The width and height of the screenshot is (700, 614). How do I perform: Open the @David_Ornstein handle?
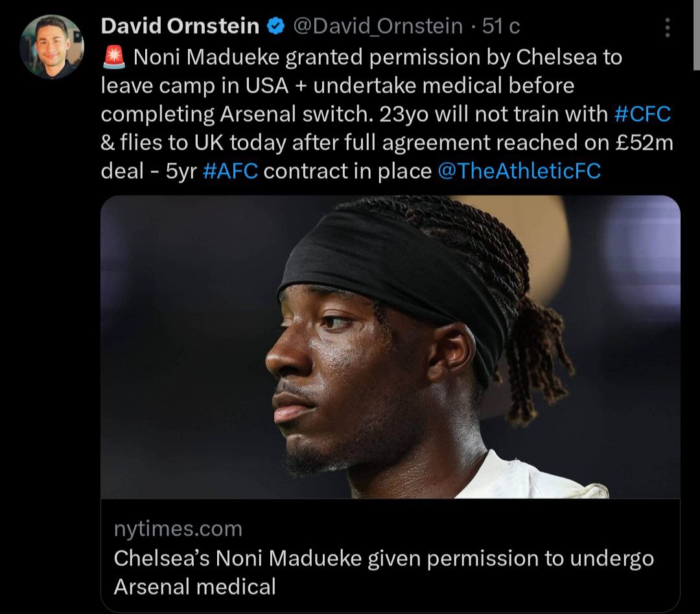pyautogui.click(x=378, y=27)
